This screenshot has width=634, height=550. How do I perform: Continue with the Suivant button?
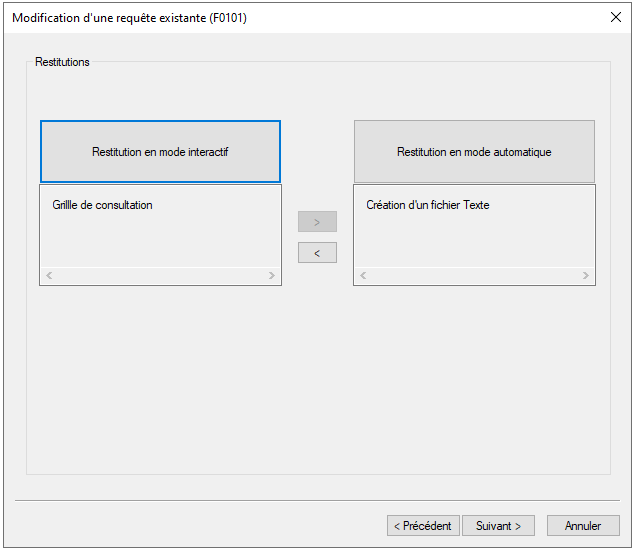click(x=498, y=525)
